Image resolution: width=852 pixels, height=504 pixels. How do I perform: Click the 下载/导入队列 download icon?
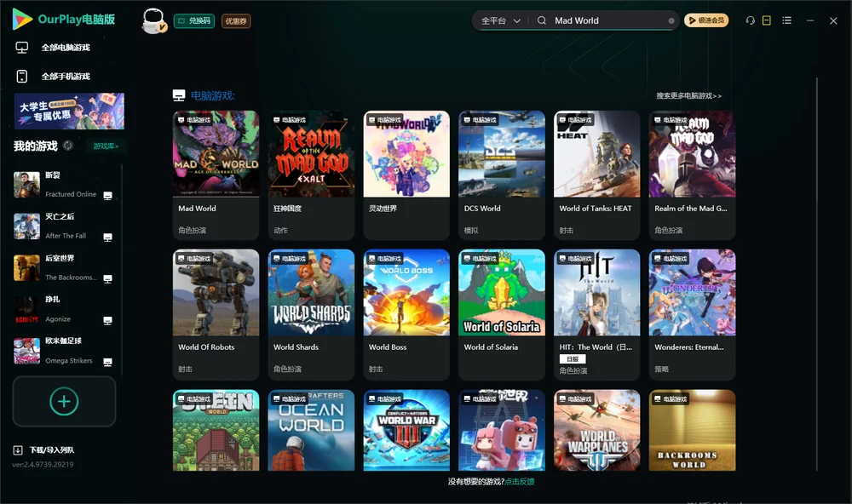pyautogui.click(x=18, y=450)
